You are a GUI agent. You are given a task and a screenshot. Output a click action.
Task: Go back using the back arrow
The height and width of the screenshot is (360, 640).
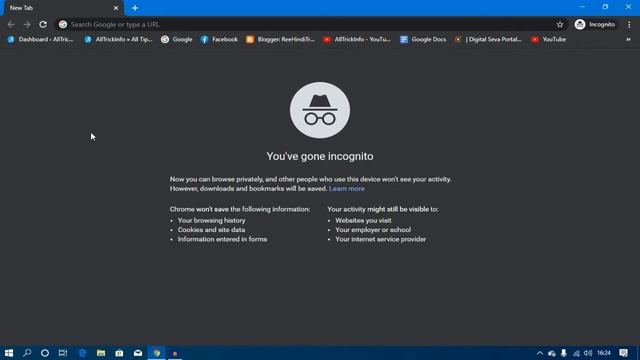11,24
